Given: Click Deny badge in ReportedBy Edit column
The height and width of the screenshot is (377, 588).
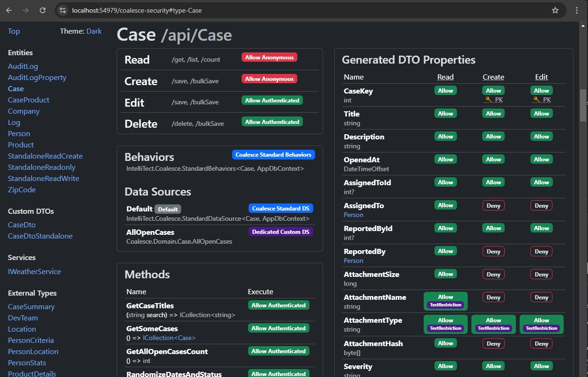Looking at the screenshot, I should pos(542,251).
